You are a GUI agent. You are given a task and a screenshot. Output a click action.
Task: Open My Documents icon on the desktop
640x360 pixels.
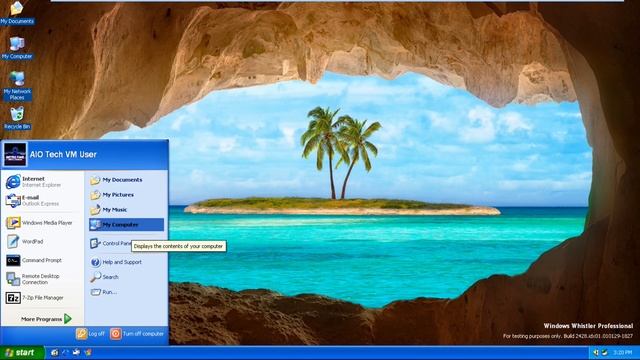[x=17, y=12]
